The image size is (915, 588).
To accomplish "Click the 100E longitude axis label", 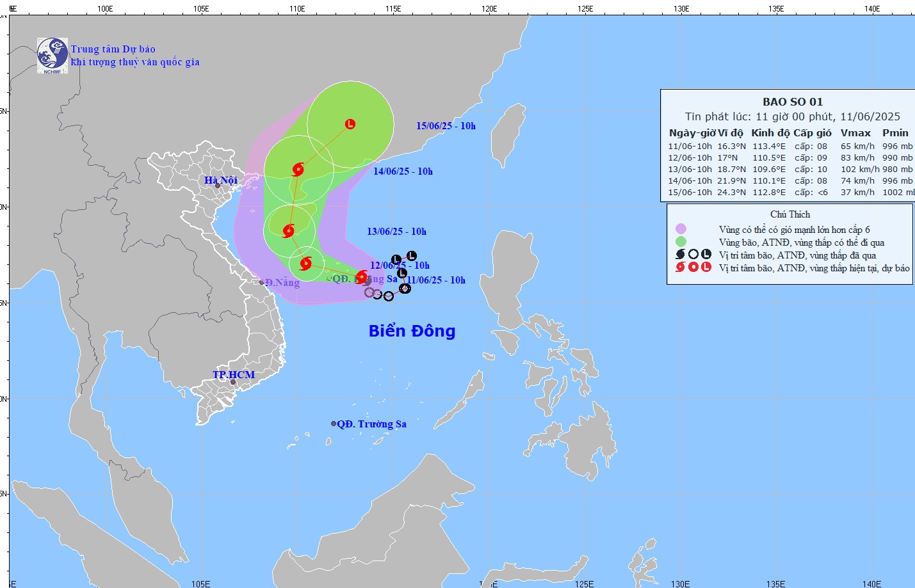I will pyautogui.click(x=105, y=9).
